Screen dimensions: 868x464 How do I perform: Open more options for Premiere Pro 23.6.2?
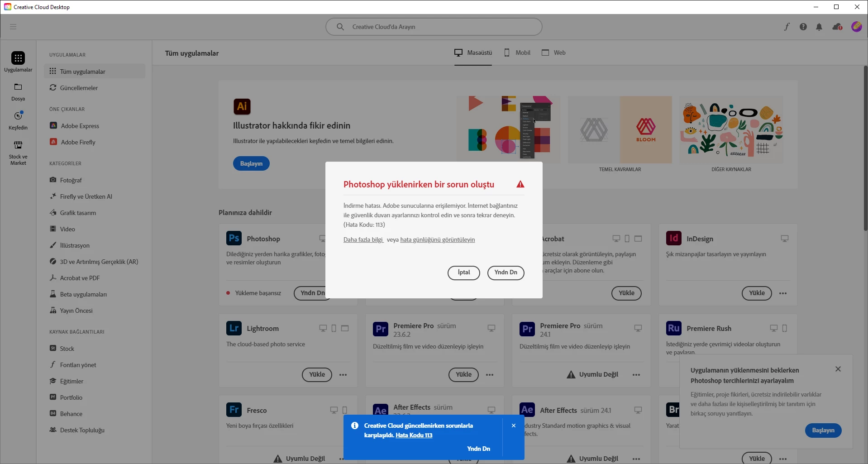(x=490, y=375)
